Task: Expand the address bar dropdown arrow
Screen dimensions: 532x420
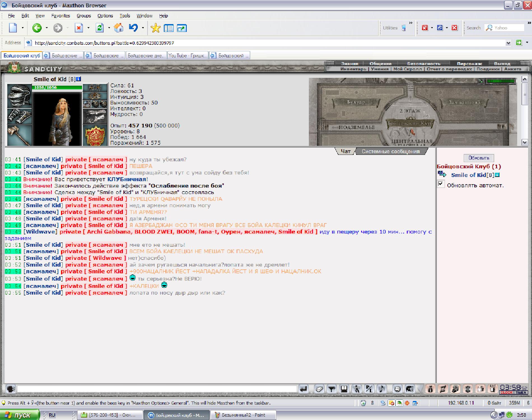Action: click(x=508, y=43)
